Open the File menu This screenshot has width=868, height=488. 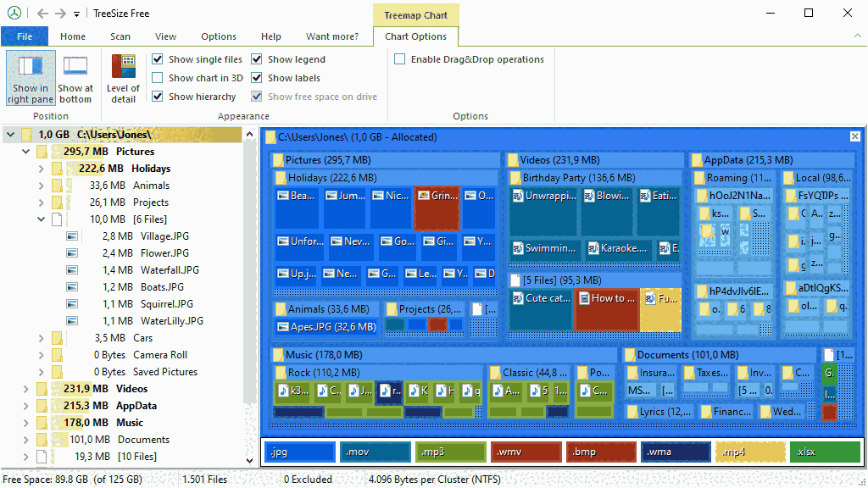pyautogui.click(x=25, y=36)
